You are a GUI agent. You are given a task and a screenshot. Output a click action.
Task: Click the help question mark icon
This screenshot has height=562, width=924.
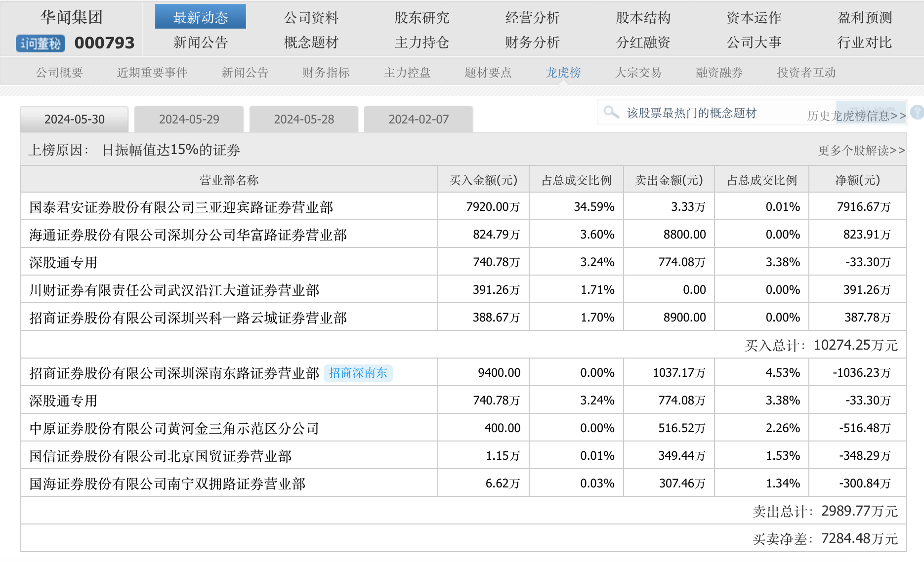pyautogui.click(x=917, y=112)
